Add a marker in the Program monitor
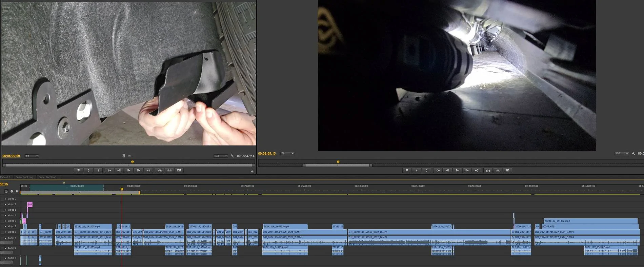Screen dimensions: 644x267 tap(407, 170)
